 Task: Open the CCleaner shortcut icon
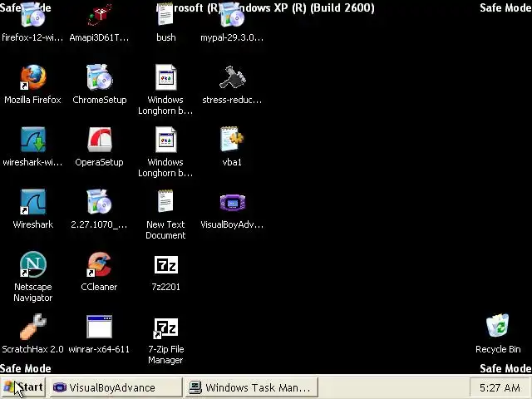[99, 264]
